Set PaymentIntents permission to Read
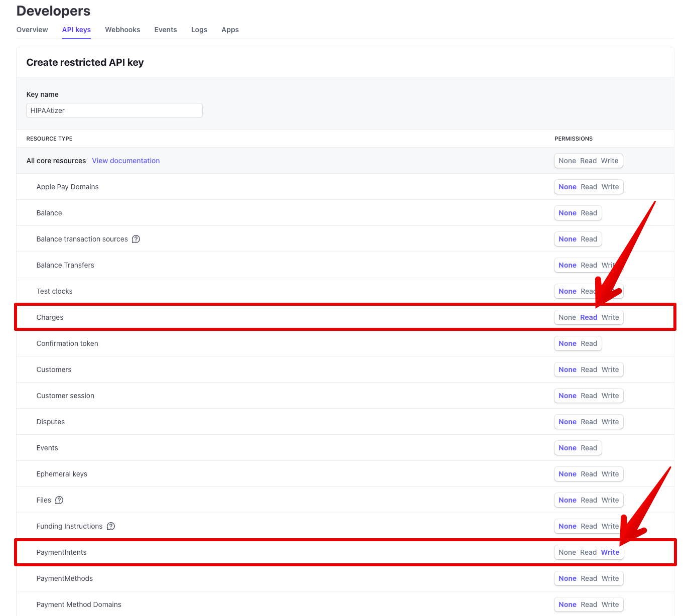692x616 pixels. click(x=588, y=552)
